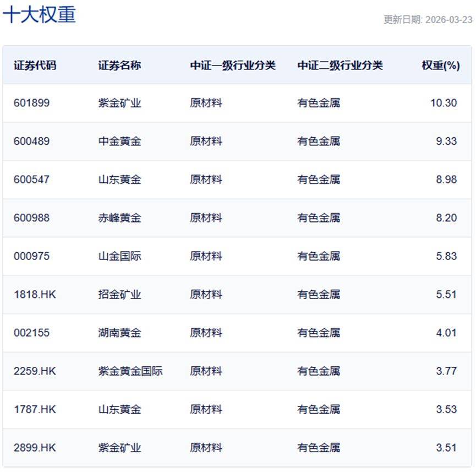Click the 10.30 weight value
Image resolution: width=476 pixels, height=472 pixels.
point(444,103)
